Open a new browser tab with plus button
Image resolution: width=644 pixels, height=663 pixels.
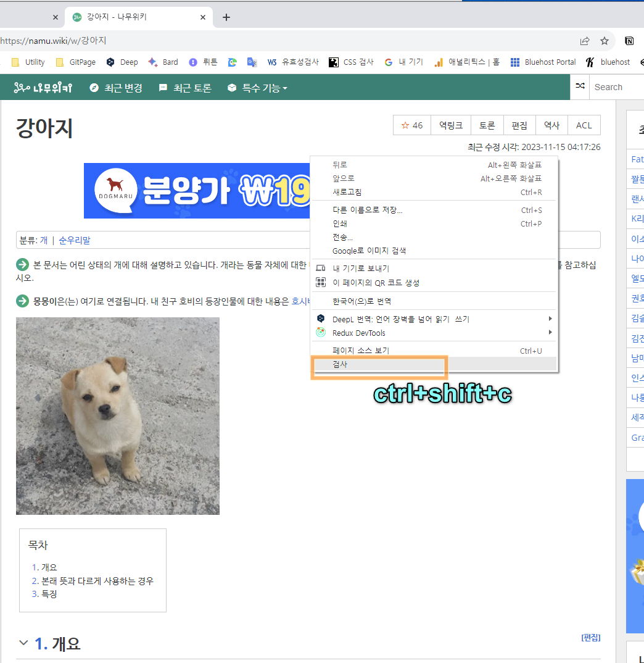pyautogui.click(x=226, y=17)
